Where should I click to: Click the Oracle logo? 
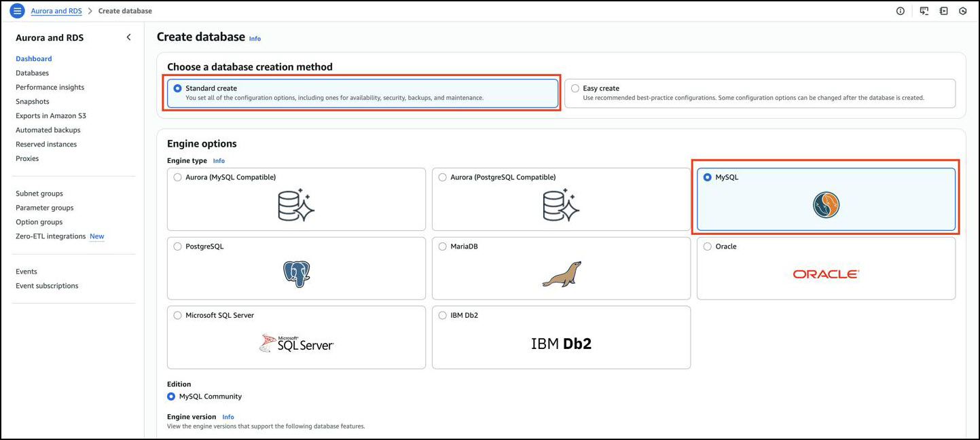click(x=826, y=274)
